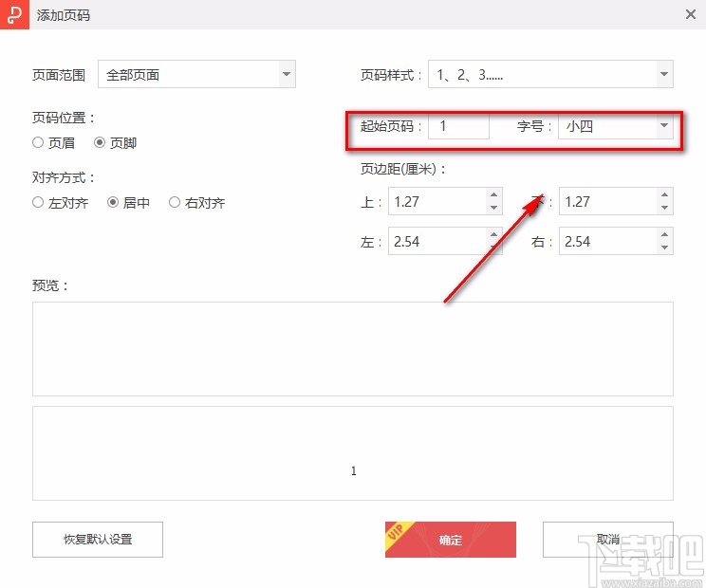Click the app logo icon in title bar
The height and width of the screenshot is (588, 706).
pos(13,15)
